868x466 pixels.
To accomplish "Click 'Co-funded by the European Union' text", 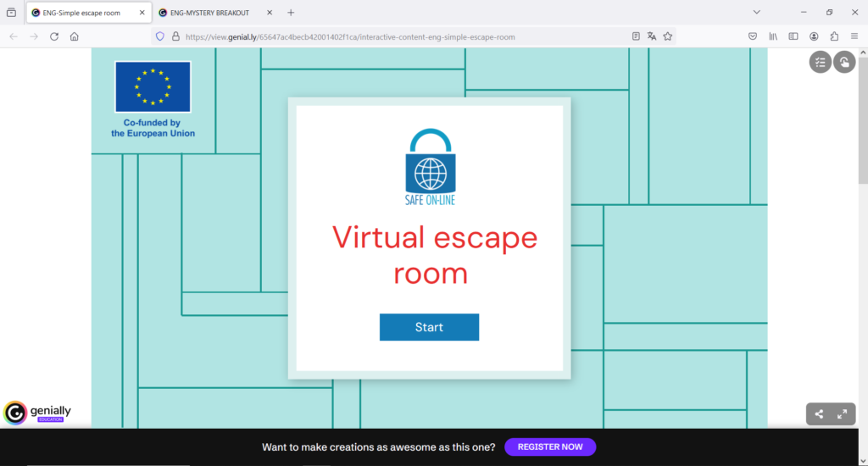I will click(153, 128).
